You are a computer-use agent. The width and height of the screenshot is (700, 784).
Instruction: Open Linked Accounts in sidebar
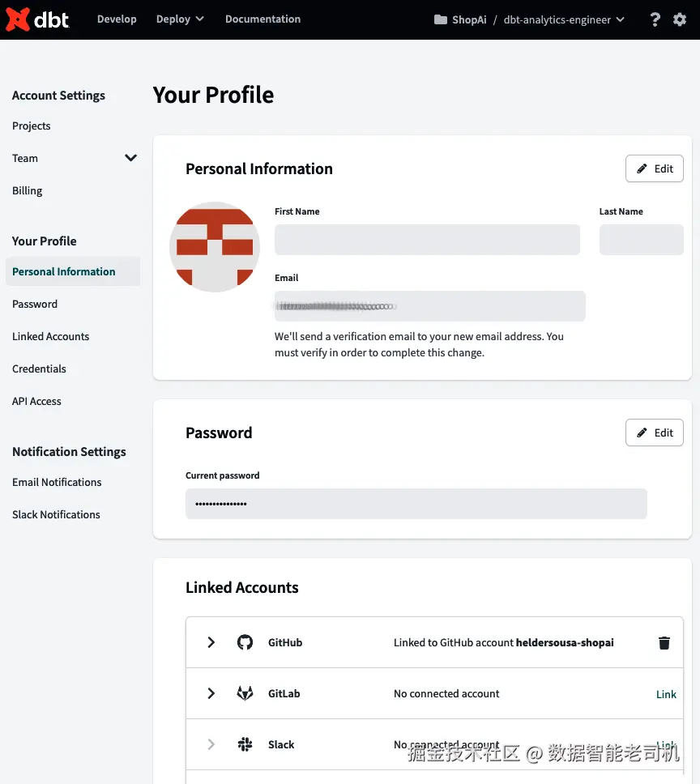point(50,336)
